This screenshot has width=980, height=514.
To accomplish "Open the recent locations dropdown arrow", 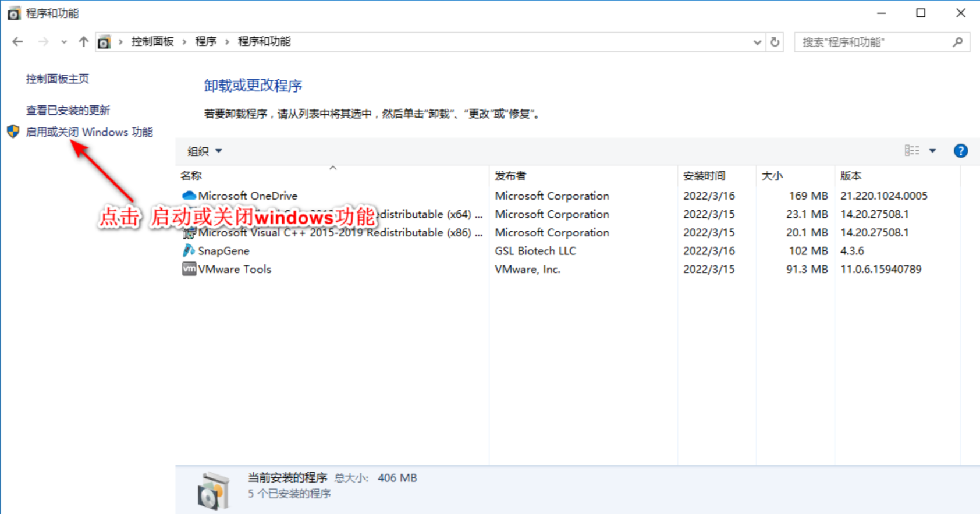I will [63, 42].
